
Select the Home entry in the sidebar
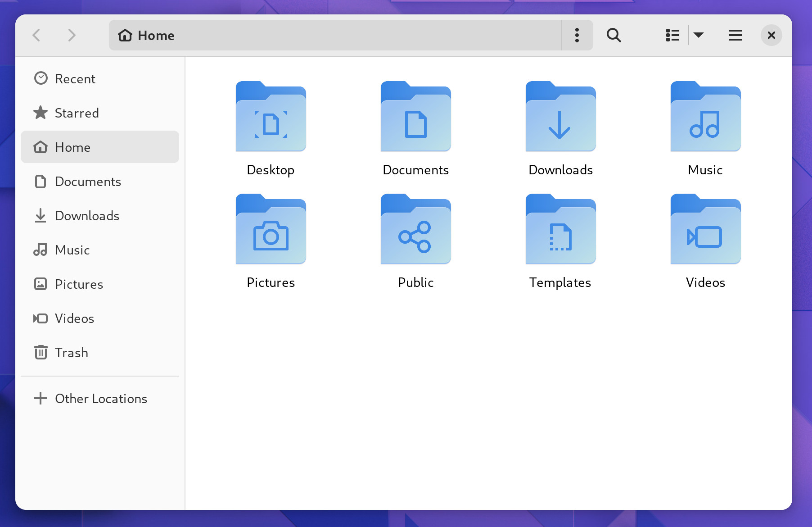[x=73, y=147]
